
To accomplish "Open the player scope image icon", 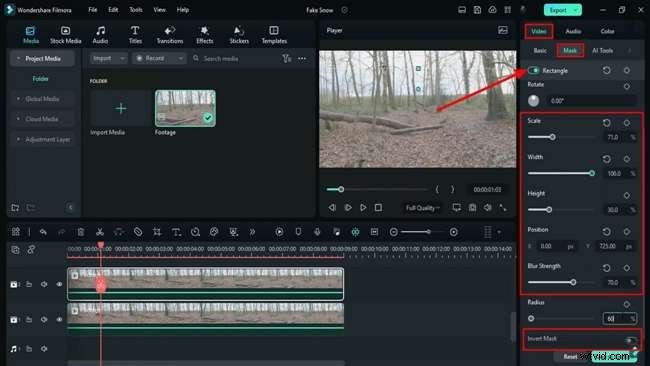I will click(x=502, y=30).
